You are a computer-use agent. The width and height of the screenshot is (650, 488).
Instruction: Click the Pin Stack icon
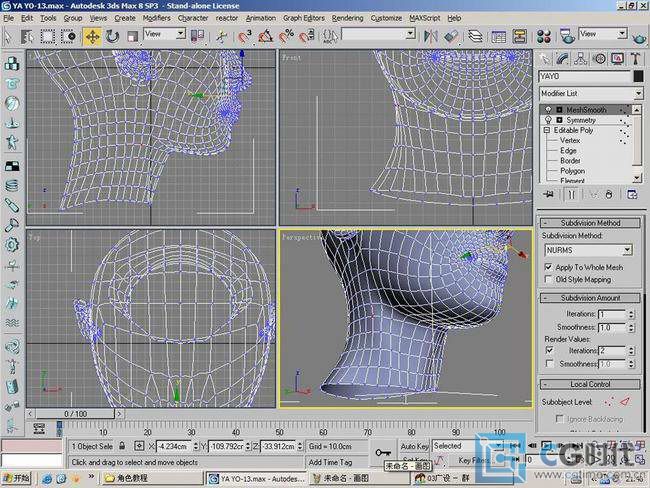pyautogui.click(x=549, y=194)
